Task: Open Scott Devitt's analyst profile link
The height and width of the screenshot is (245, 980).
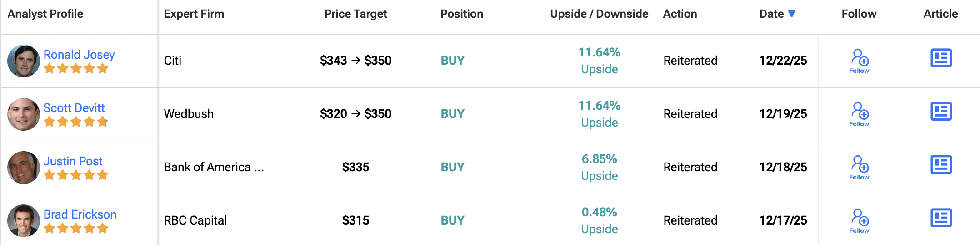Action: point(74,108)
